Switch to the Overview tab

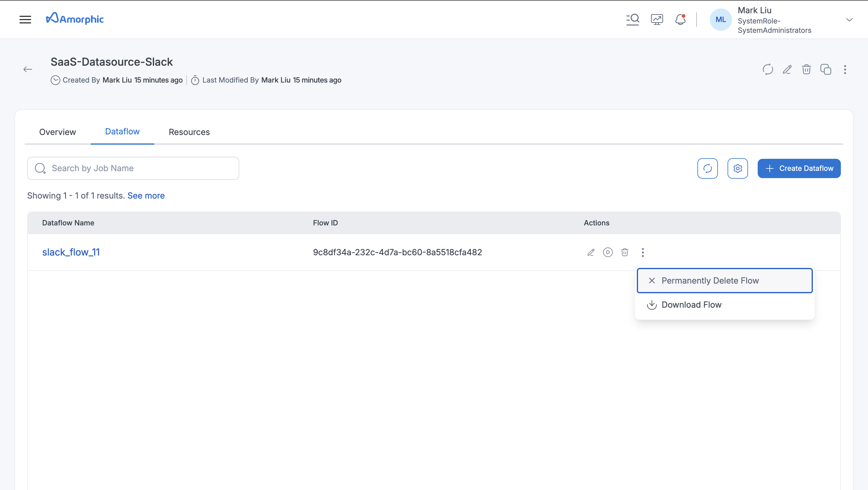tap(58, 132)
